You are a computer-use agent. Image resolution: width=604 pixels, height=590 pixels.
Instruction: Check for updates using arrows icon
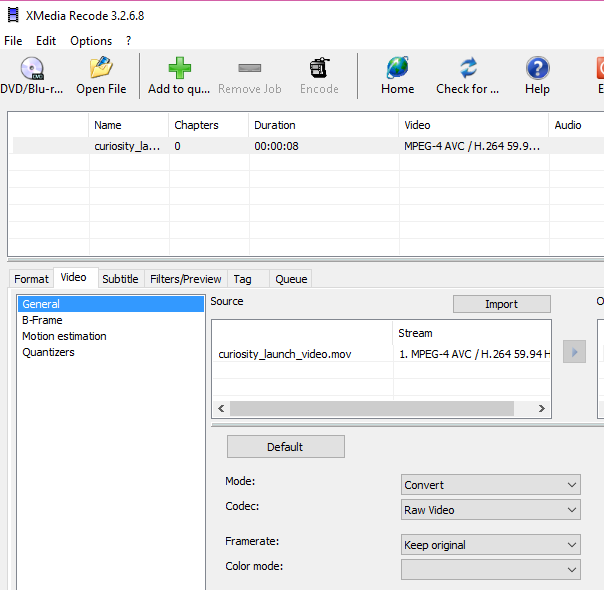tap(467, 69)
